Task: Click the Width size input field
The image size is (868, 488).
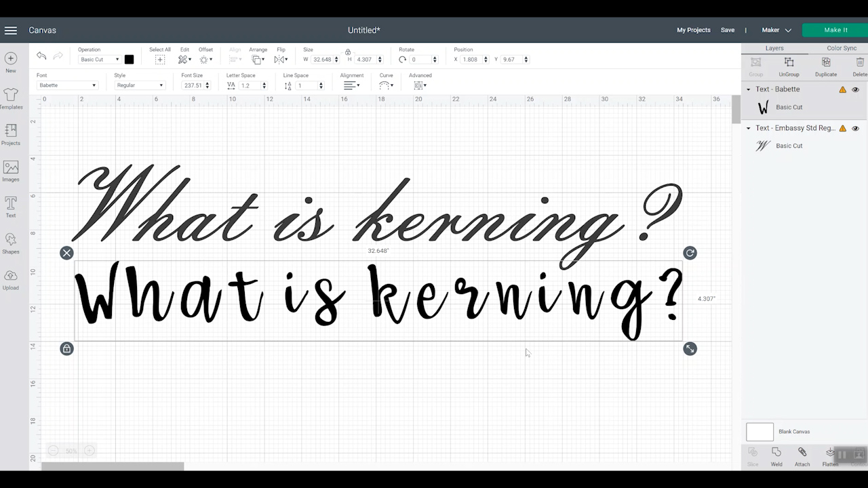Action: pyautogui.click(x=323, y=60)
